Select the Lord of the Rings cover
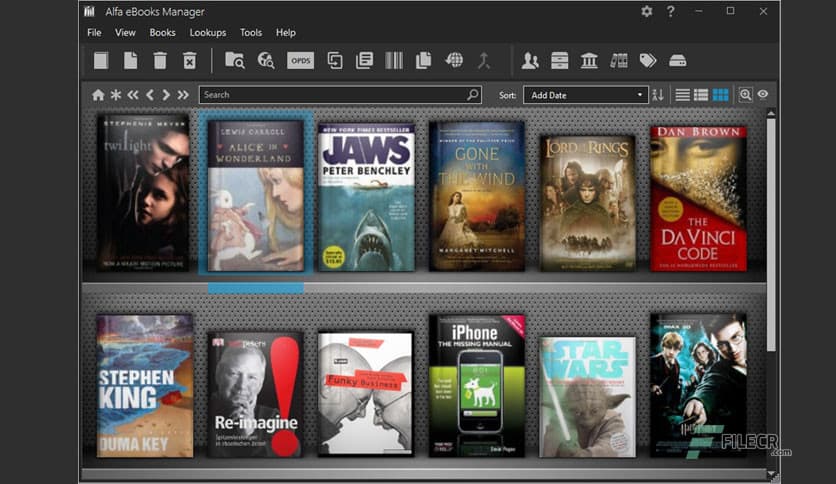 click(x=588, y=203)
